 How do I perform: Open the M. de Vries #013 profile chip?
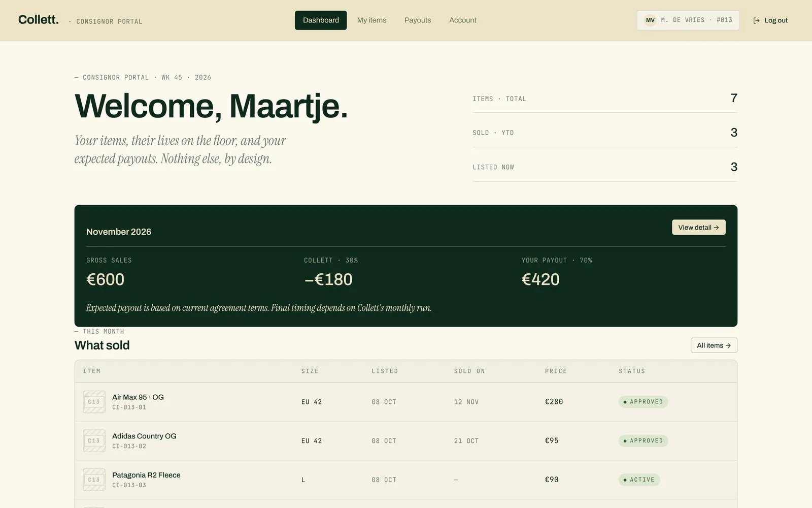688,20
